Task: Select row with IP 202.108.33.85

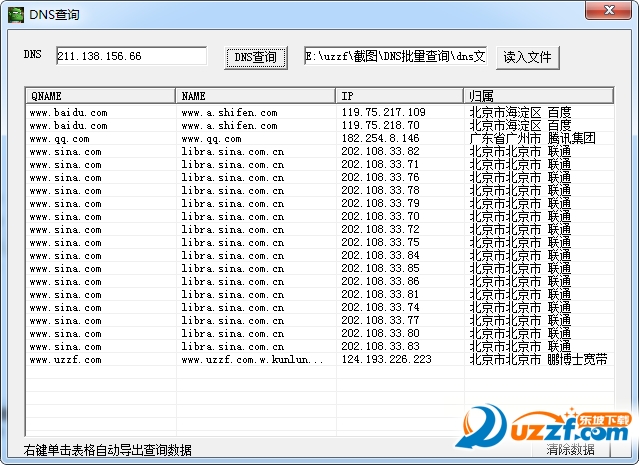Action: click(x=320, y=269)
